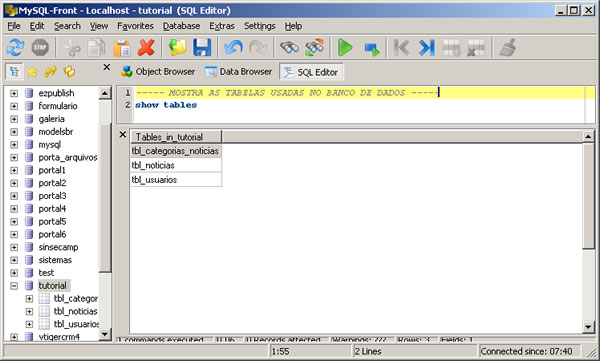Click the Find binoculars icon
Image resolution: width=600 pixels, height=361 pixels.
click(290, 48)
